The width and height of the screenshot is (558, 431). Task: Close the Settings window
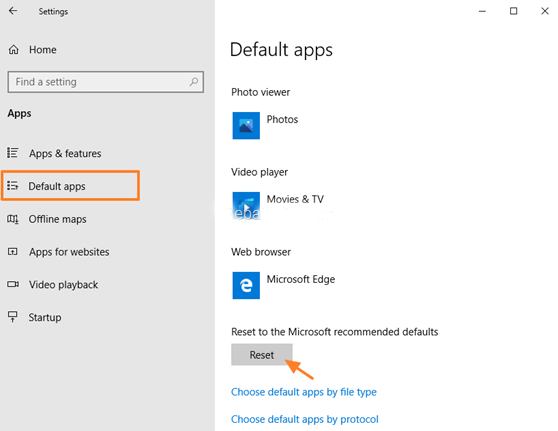tap(544, 11)
